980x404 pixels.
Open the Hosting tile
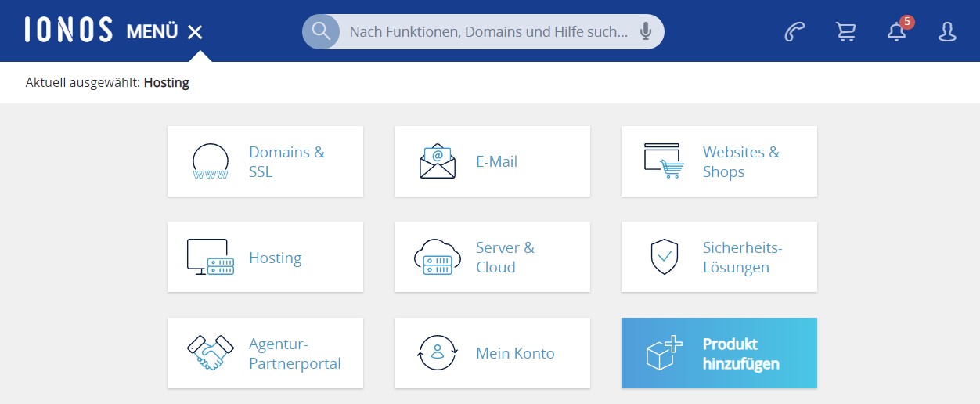tap(265, 257)
